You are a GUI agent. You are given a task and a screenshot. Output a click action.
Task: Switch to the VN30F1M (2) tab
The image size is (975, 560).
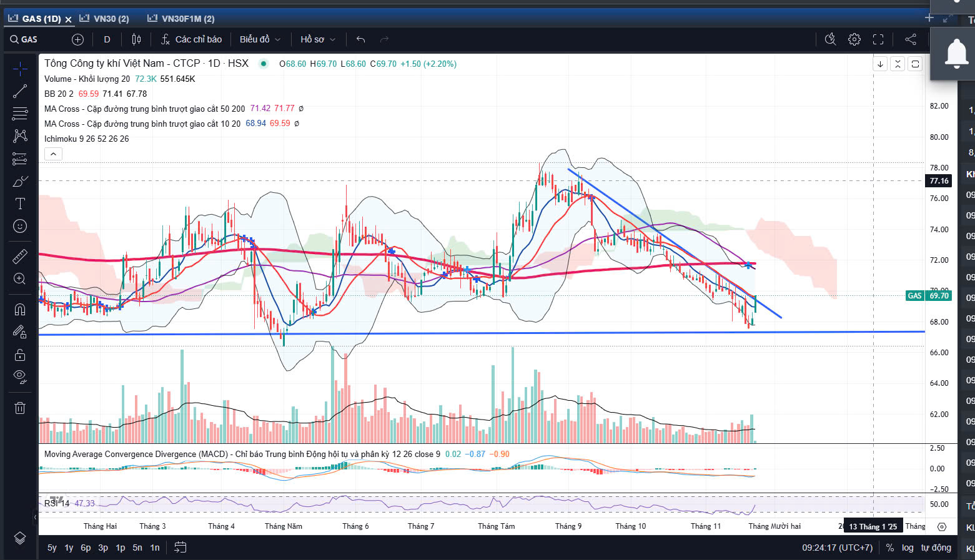coord(181,19)
